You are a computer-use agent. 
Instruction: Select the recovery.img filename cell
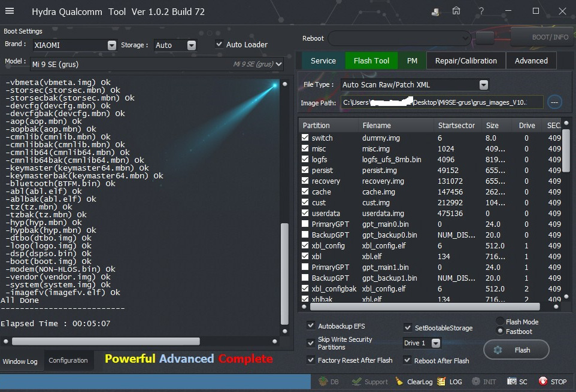tap(383, 181)
